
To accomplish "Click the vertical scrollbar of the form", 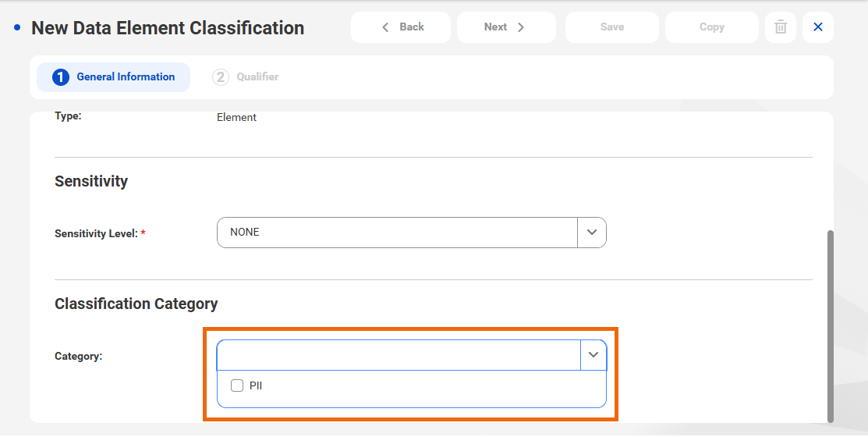I will pyautogui.click(x=830, y=325).
